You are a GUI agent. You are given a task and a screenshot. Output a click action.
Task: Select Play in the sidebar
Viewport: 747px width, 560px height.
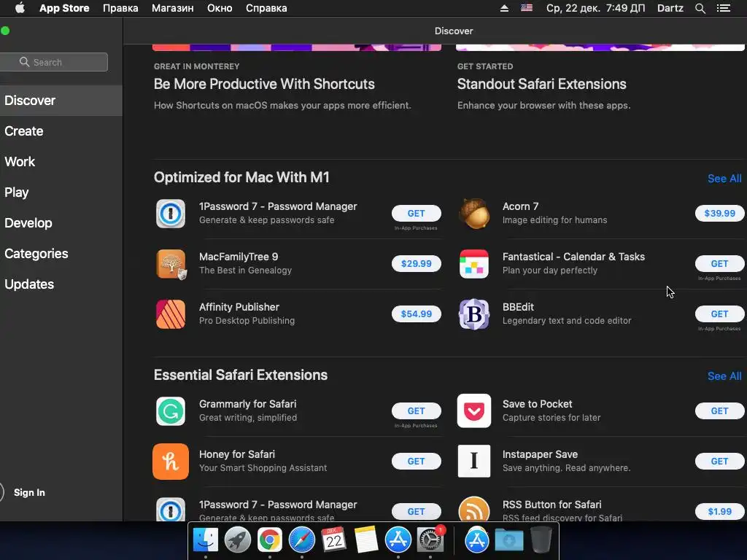(61, 192)
